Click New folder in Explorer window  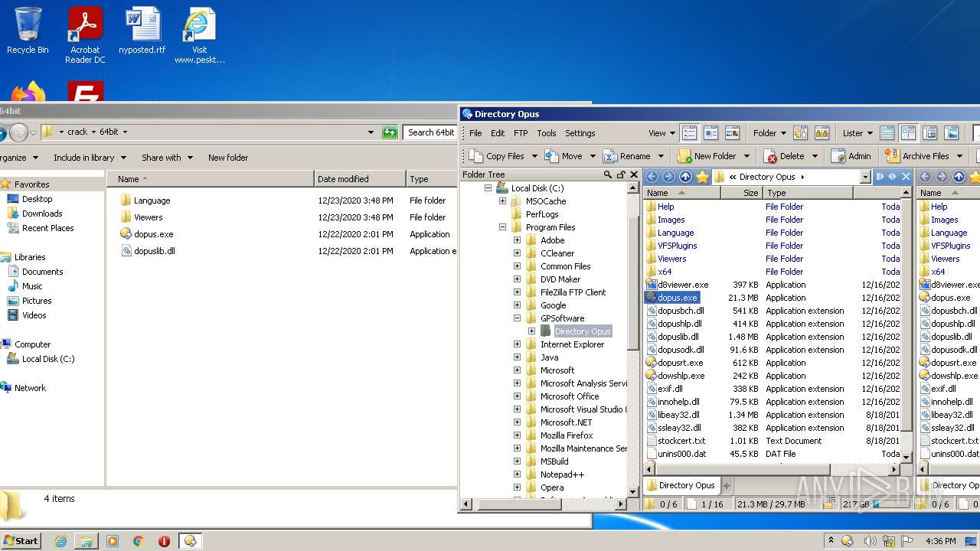(x=228, y=158)
